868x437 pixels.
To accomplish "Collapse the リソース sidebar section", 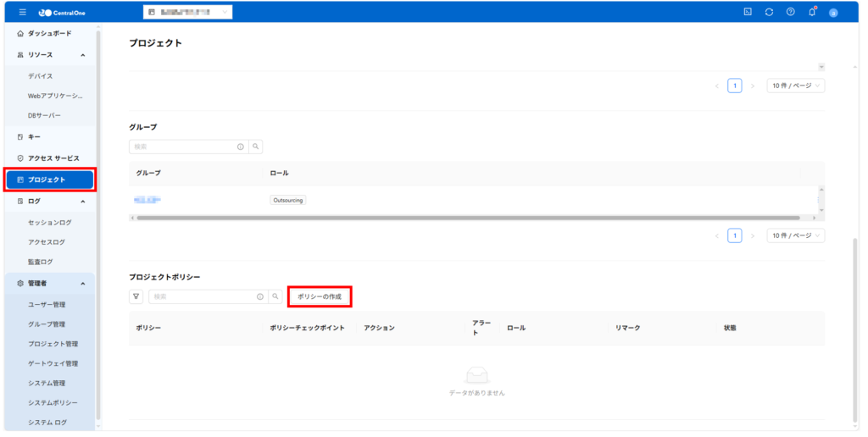I will click(x=82, y=55).
